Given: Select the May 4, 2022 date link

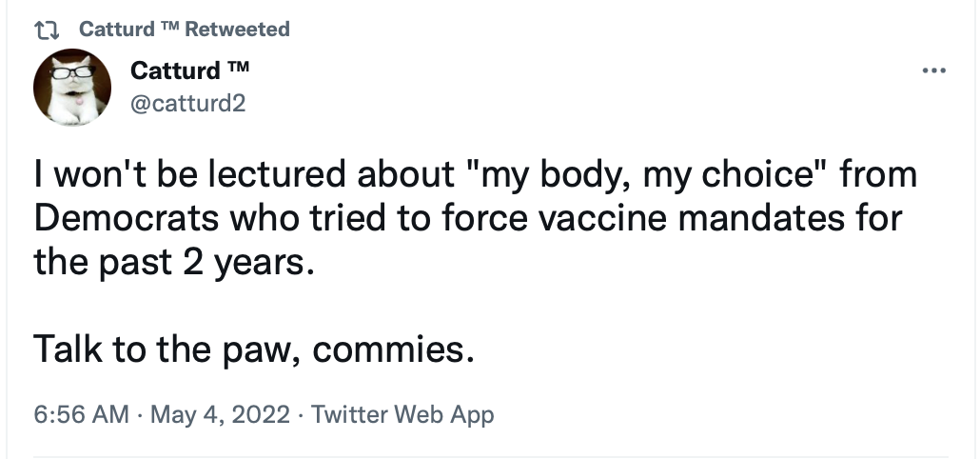Looking at the screenshot, I should click(x=220, y=414).
